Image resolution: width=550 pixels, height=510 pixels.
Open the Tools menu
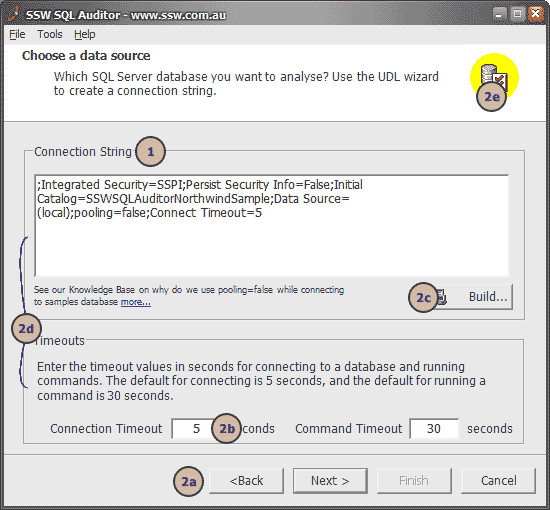pos(49,34)
